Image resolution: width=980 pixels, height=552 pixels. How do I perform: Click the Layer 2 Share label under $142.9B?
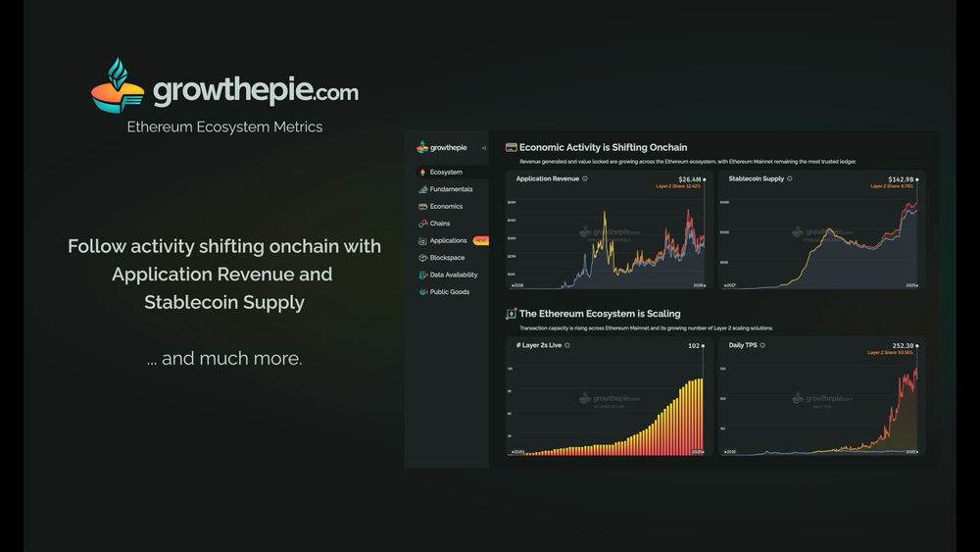892,186
